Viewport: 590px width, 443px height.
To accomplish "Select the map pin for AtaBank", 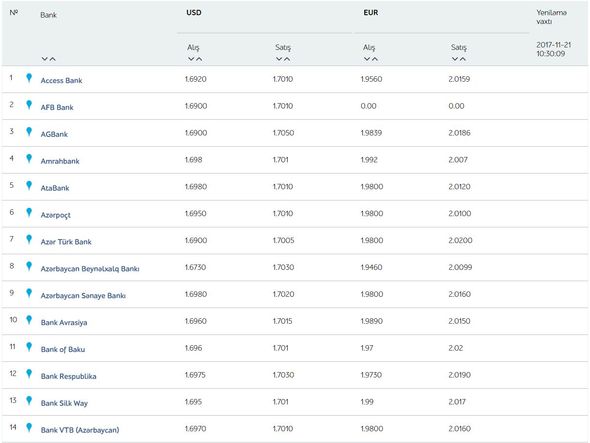I will click(x=29, y=186).
